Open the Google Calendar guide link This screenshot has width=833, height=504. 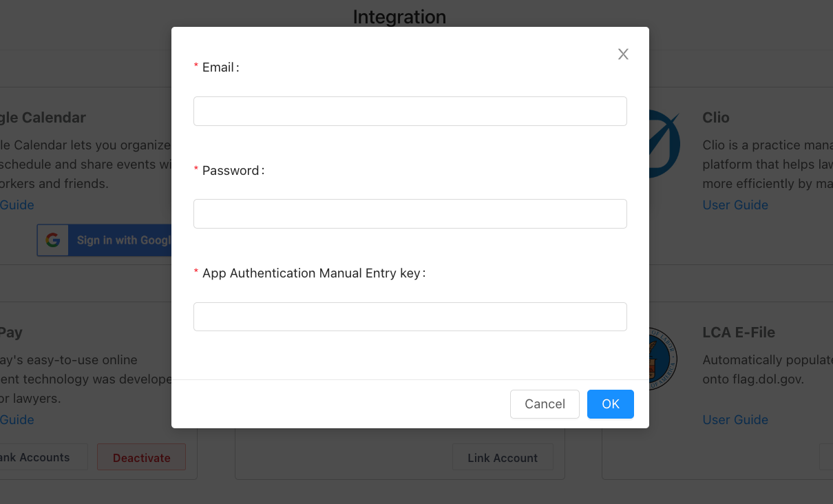17,204
